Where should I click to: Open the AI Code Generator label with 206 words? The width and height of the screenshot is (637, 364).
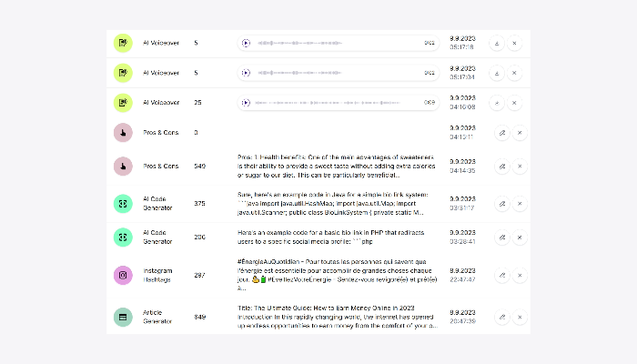(x=157, y=238)
